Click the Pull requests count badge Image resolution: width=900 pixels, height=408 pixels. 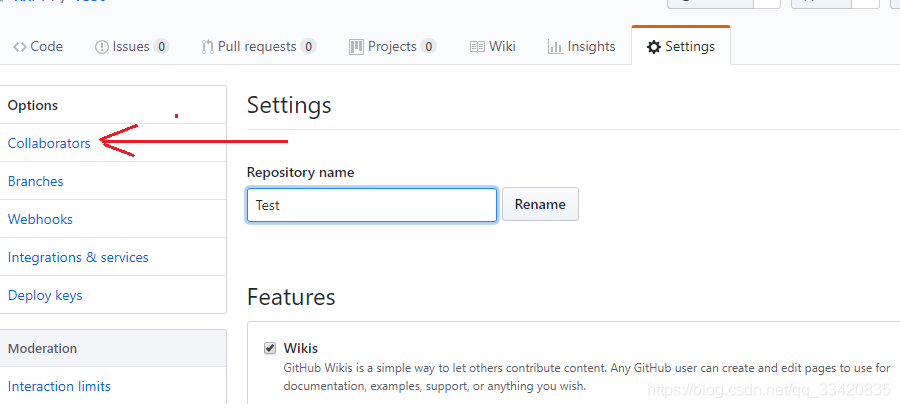click(x=309, y=46)
